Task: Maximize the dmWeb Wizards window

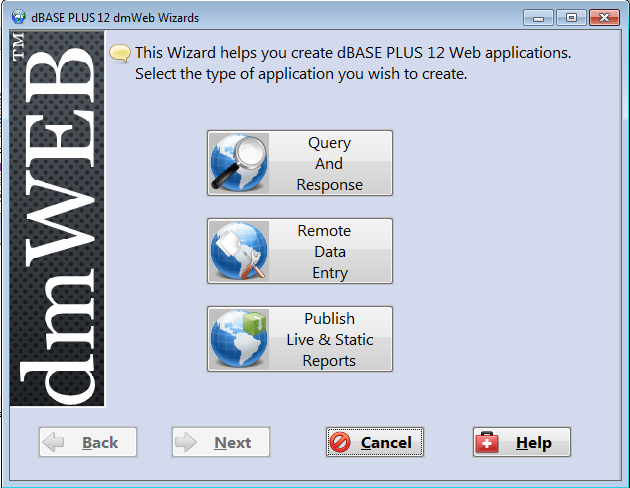Action: click(x=571, y=18)
